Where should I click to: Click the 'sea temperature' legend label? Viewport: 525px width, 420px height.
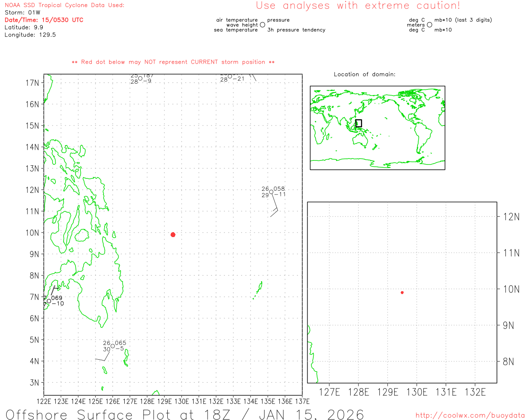pos(236,30)
